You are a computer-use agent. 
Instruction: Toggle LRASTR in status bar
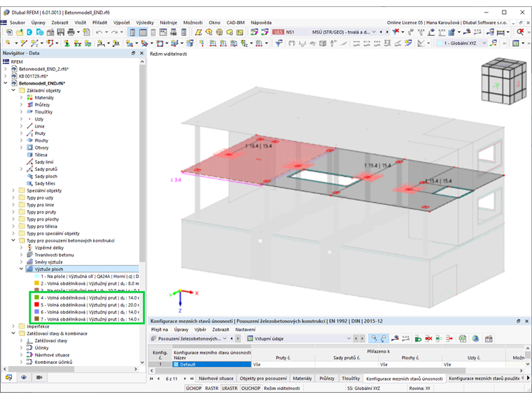tap(230, 388)
